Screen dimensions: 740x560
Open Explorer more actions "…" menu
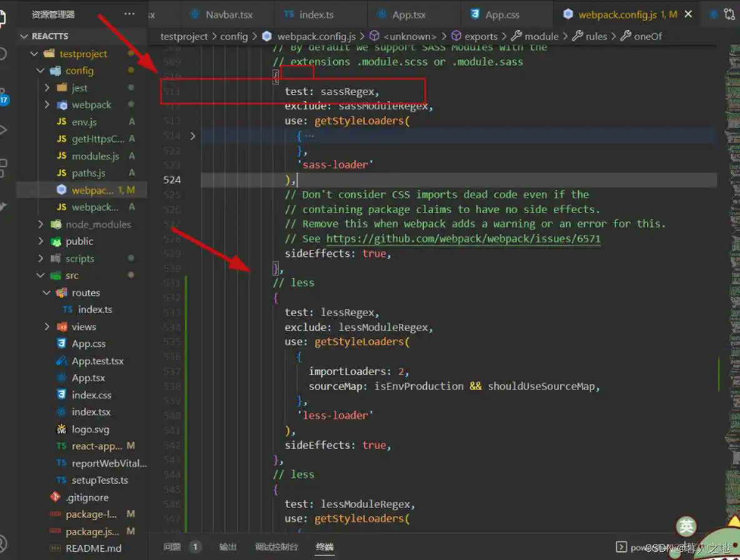[x=129, y=14]
